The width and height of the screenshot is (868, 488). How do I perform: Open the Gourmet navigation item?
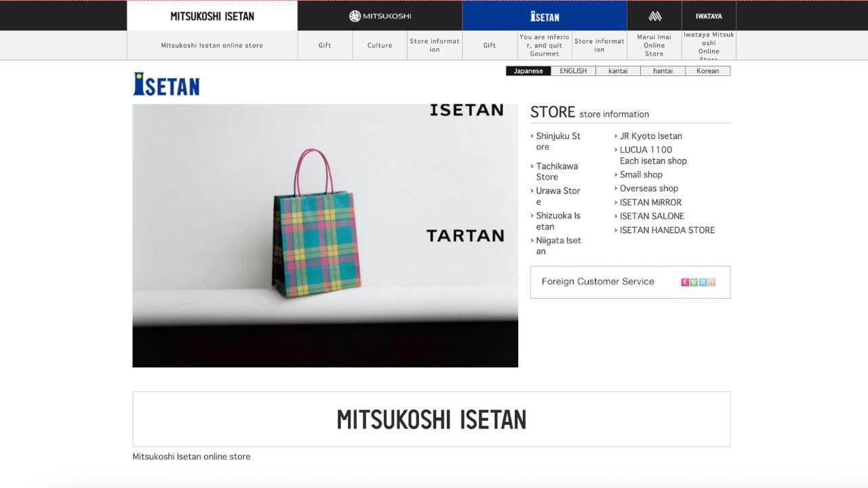[x=545, y=45]
